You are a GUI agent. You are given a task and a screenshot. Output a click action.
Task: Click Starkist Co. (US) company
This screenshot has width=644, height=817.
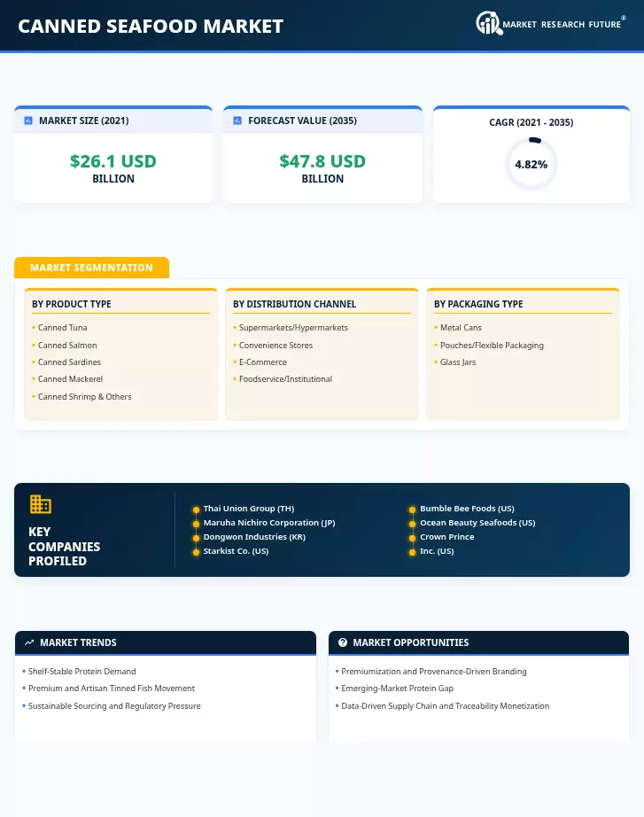coord(236,551)
